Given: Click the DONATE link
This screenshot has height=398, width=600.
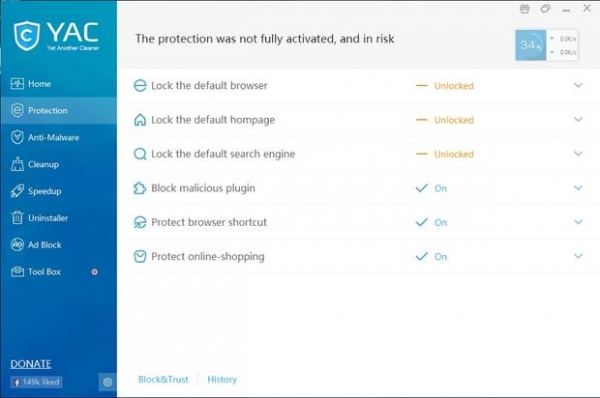Looking at the screenshot, I should (x=31, y=364).
